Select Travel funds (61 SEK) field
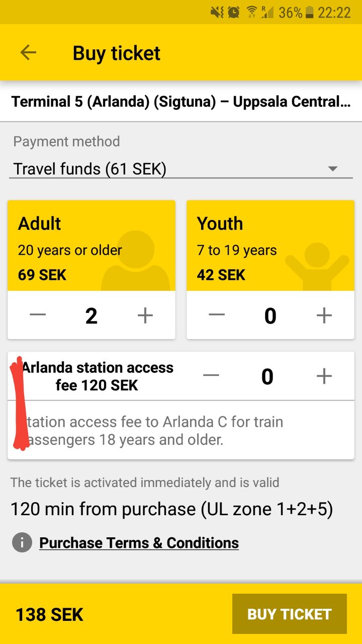This screenshot has width=362, height=644. [90, 169]
